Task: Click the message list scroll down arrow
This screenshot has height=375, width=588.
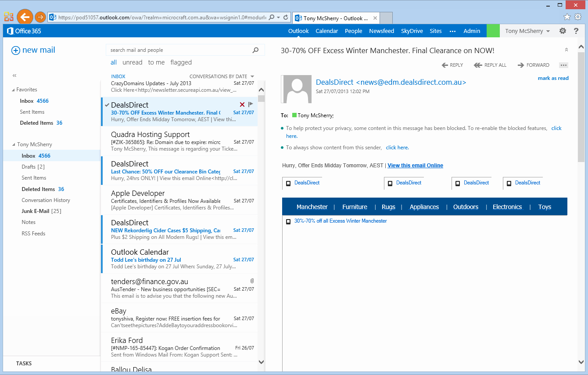Action: [x=262, y=362]
